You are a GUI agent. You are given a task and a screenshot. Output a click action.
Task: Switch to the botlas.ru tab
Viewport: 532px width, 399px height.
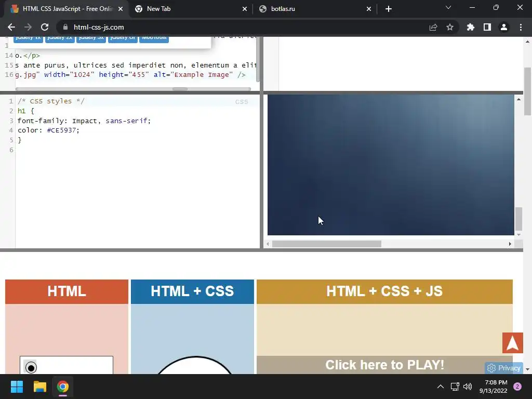click(315, 9)
